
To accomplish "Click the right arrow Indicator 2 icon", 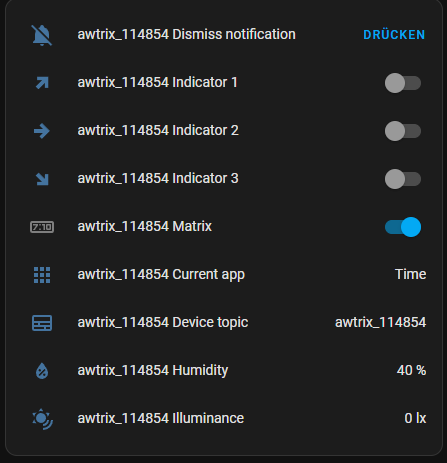I will 42,131.
